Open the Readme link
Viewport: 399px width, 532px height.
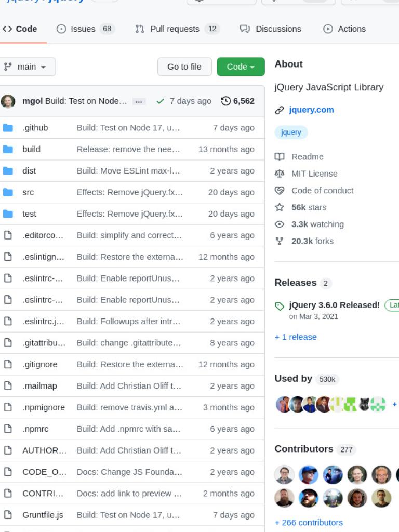click(x=308, y=157)
